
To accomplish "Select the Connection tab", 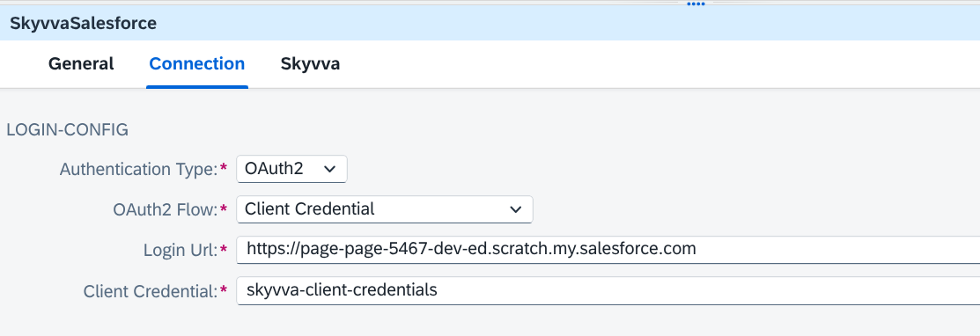I will [197, 63].
